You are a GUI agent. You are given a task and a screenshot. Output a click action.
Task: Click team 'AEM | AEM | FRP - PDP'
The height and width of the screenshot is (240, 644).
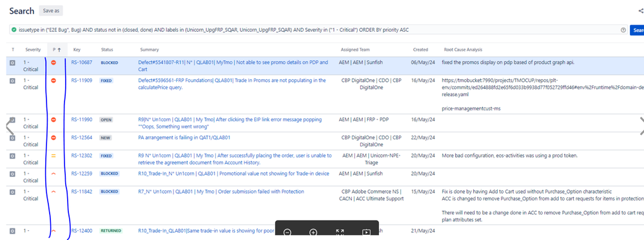[x=364, y=119]
